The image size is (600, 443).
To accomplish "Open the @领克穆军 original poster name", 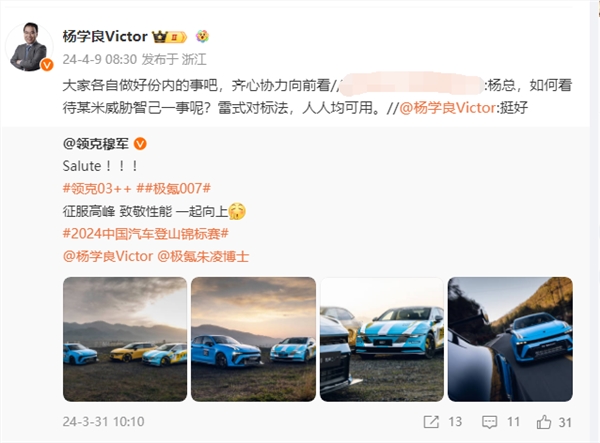I will [96, 144].
